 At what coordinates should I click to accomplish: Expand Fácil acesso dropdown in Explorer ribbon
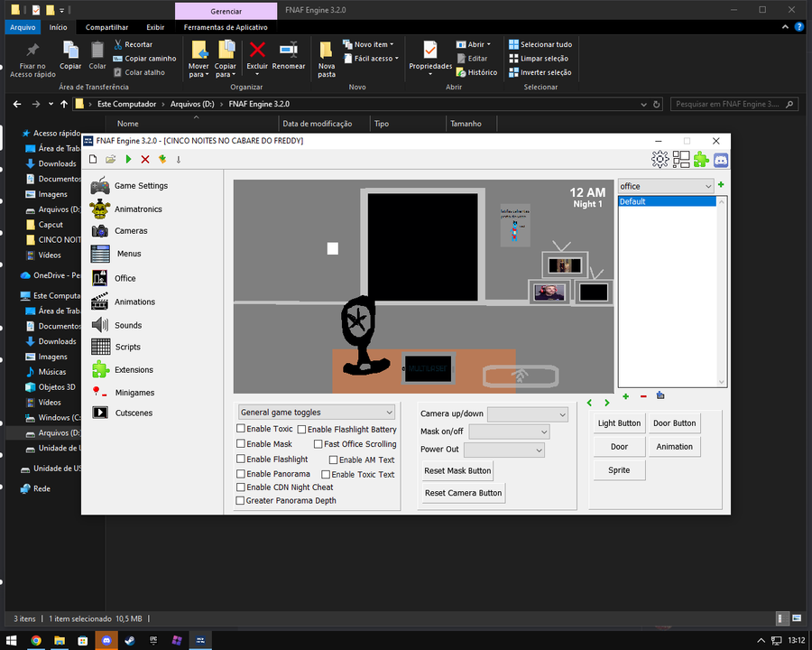click(371, 59)
